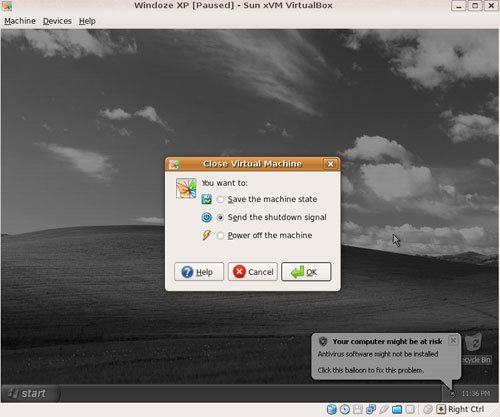This screenshot has height=417, width=500.
Task: Click the hard disk activity icon in status bar
Action: point(332,409)
